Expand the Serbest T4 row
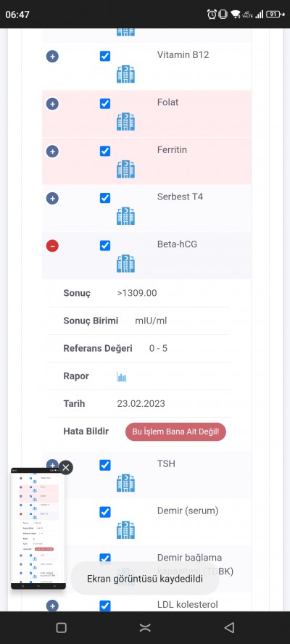This screenshot has width=290, height=644. 52,199
